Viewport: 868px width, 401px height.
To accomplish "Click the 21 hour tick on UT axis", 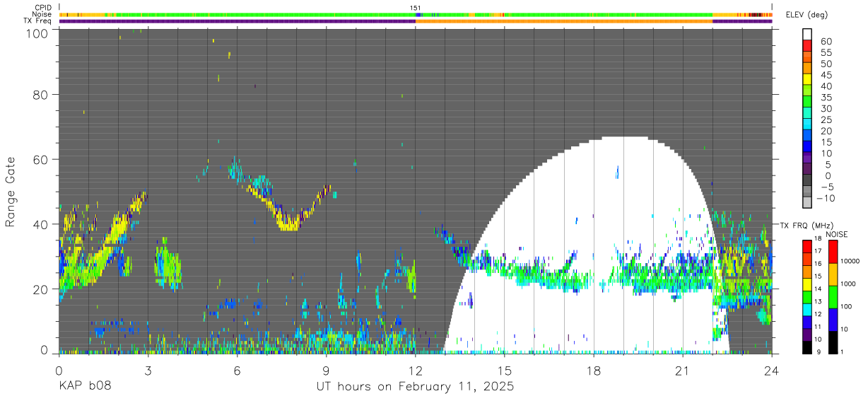I will (683, 370).
